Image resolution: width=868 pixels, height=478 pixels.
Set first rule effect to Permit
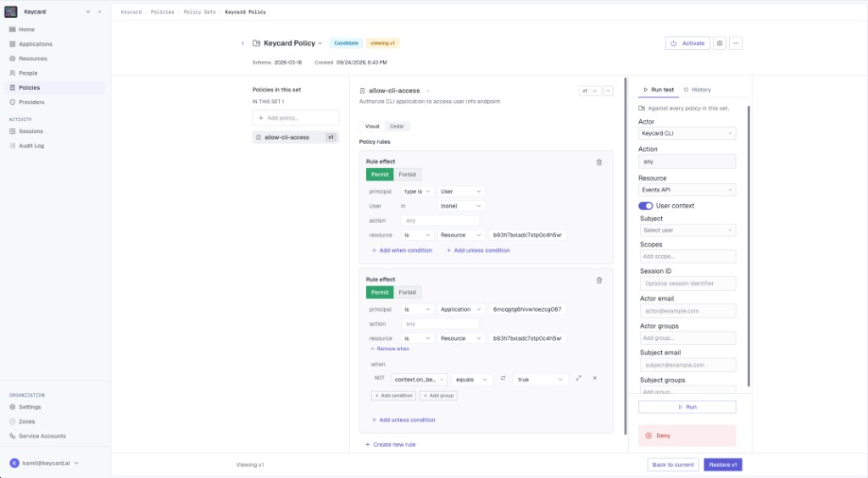coord(380,175)
